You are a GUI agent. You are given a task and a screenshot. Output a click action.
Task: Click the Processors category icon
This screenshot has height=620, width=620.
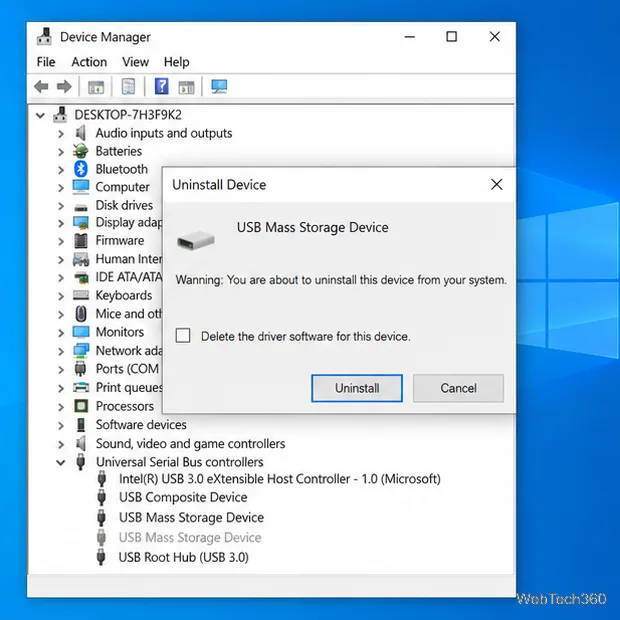81,406
